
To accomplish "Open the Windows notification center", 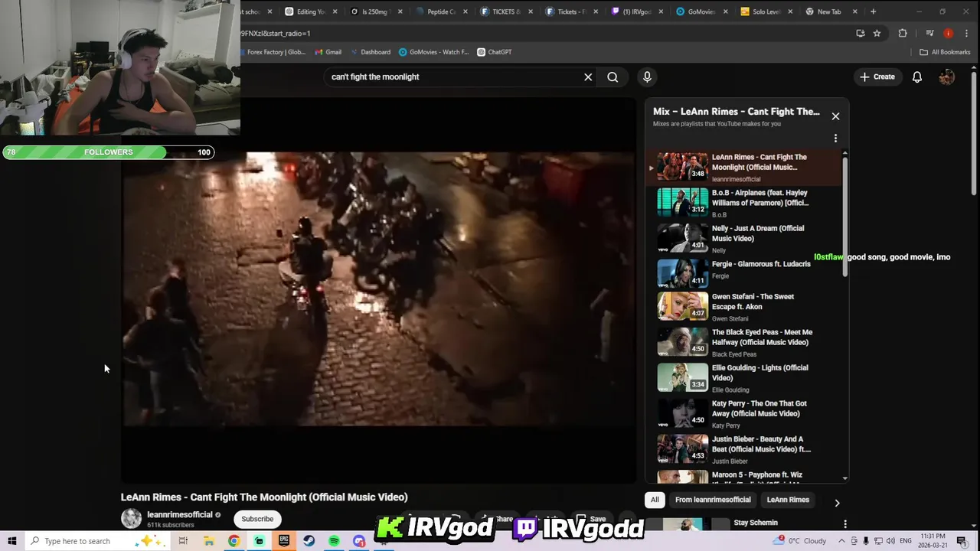I will (962, 541).
